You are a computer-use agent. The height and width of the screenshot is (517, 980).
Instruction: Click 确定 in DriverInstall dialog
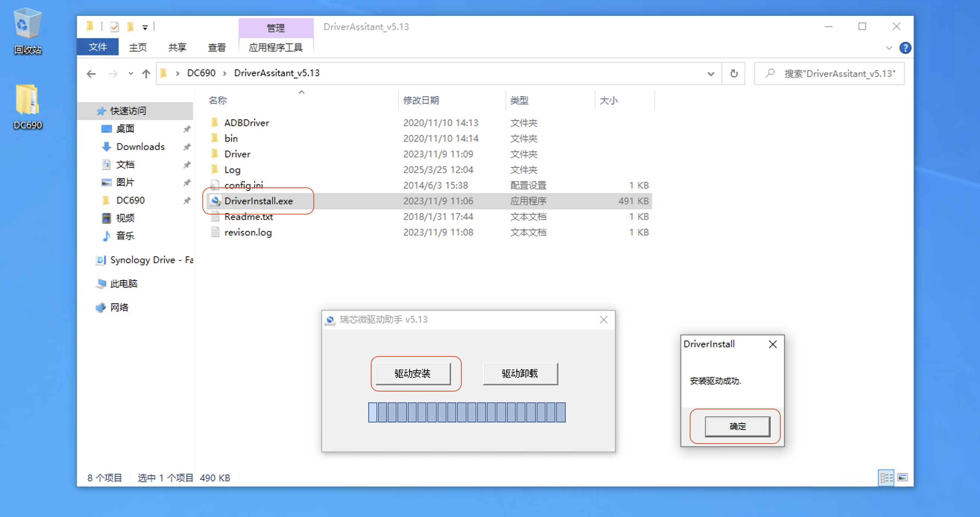point(737,426)
